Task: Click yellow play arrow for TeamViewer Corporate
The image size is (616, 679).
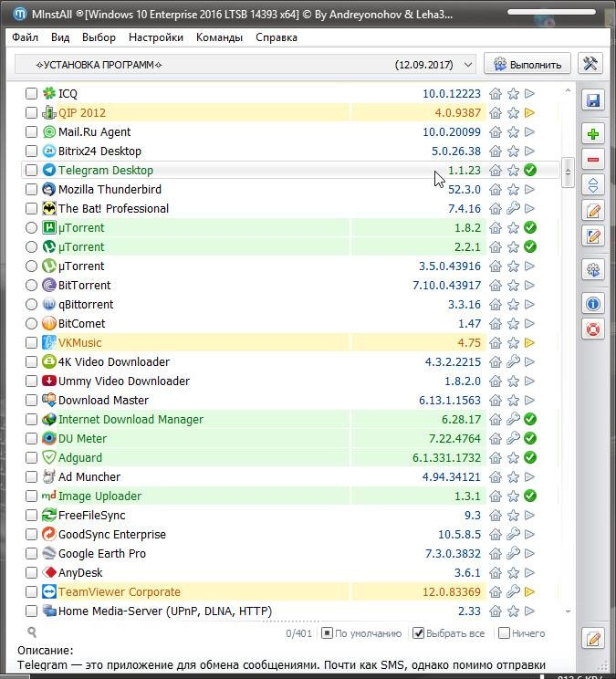Action: coord(530,592)
